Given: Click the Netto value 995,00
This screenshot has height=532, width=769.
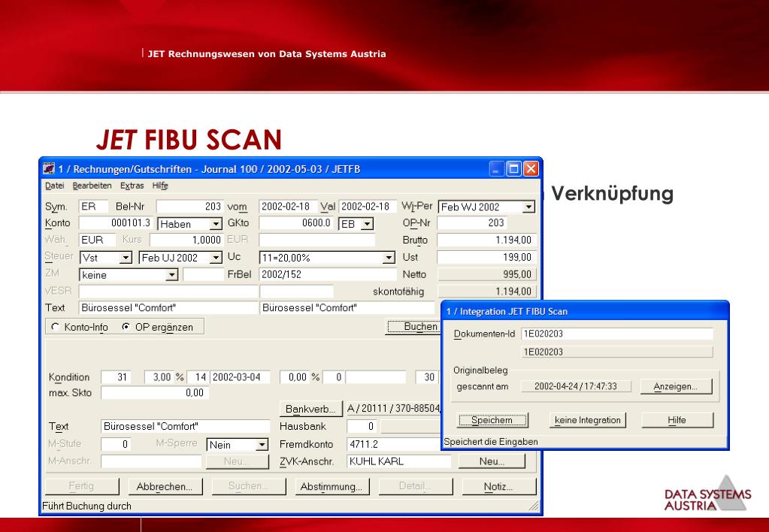Looking at the screenshot, I should pyautogui.click(x=486, y=274).
